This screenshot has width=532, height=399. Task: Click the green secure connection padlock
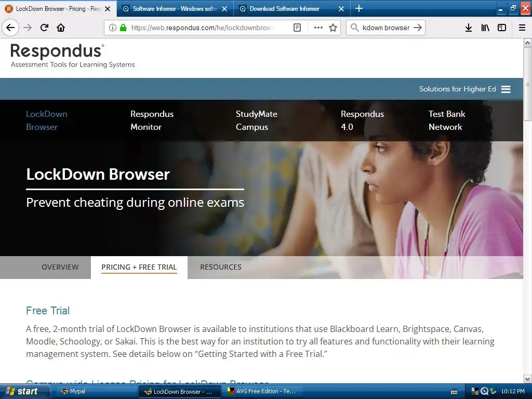(123, 28)
